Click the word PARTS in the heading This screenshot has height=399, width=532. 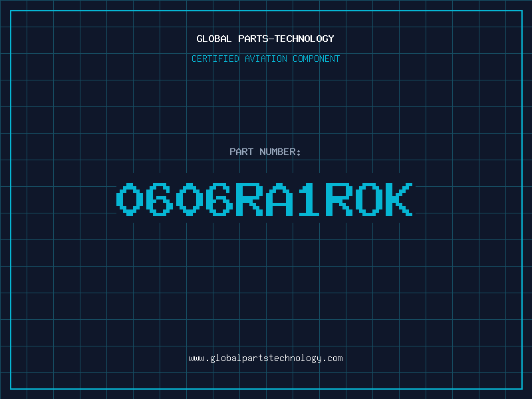point(253,39)
